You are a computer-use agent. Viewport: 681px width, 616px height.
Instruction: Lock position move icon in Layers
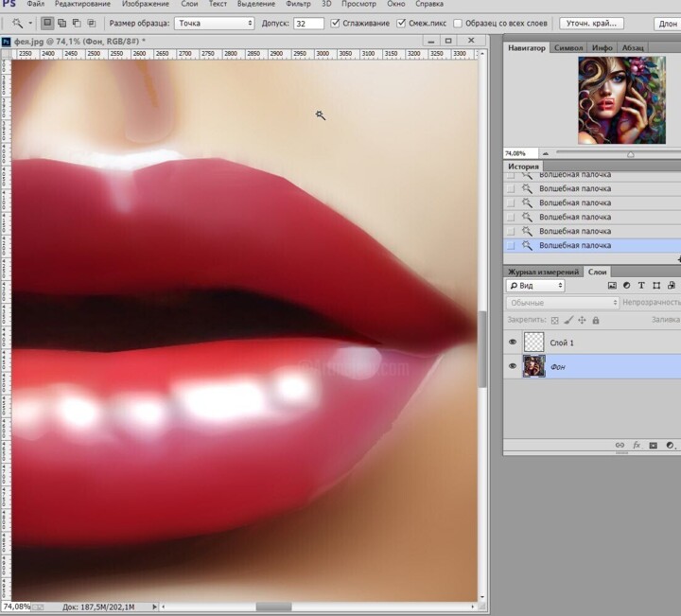pyautogui.click(x=582, y=320)
